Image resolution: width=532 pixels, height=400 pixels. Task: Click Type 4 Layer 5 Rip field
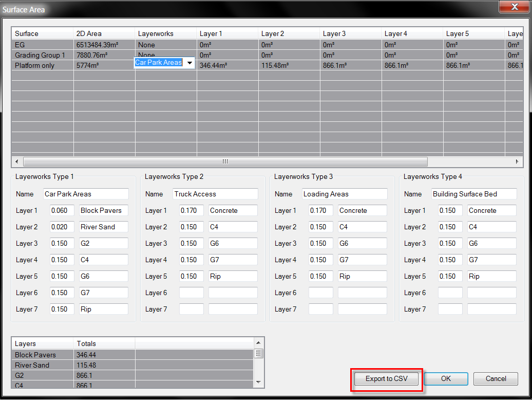(x=492, y=277)
